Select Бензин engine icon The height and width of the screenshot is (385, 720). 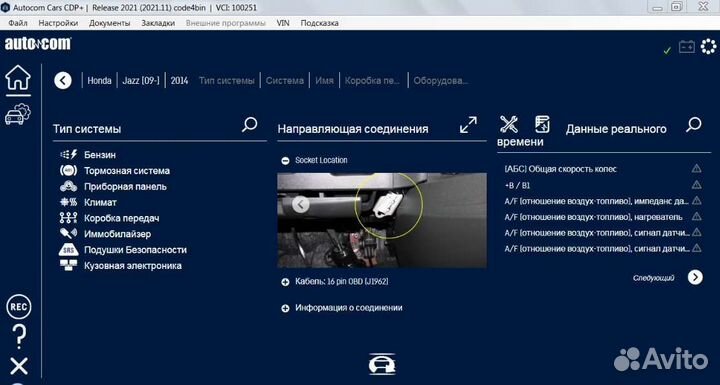[x=69, y=155]
